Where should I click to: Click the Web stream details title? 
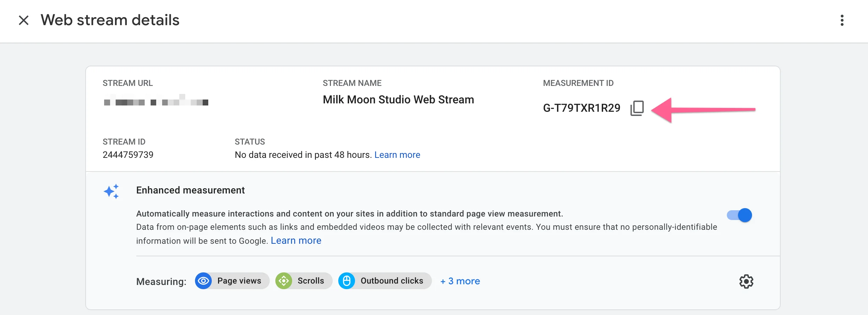point(110,20)
